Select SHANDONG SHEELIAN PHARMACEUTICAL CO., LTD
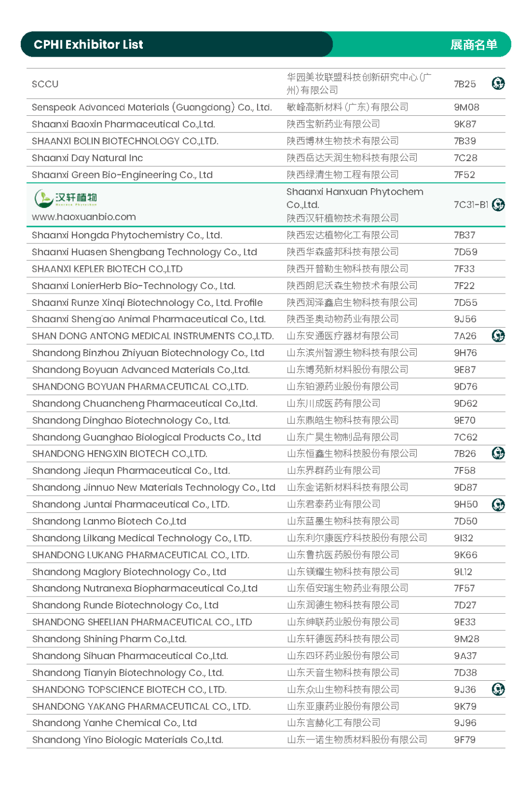 coord(142,622)
